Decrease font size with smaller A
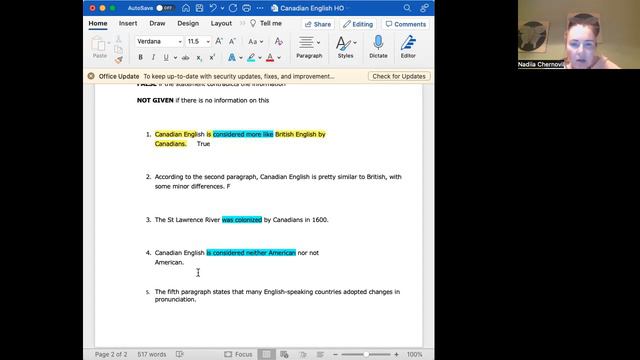This screenshot has height=360, width=640. point(232,41)
